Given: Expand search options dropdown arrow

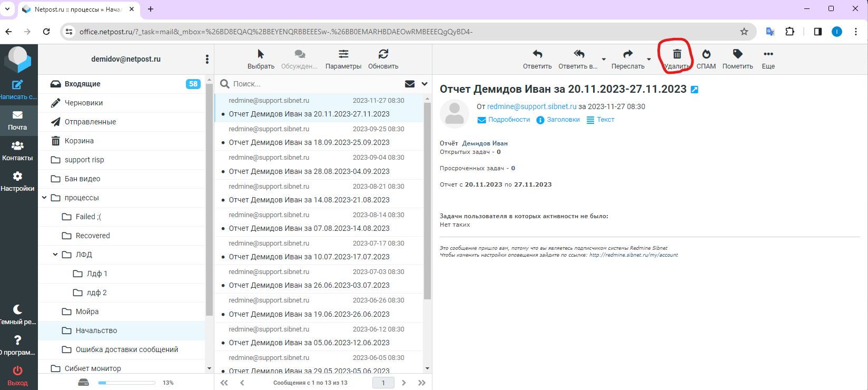Looking at the screenshot, I should (425, 84).
